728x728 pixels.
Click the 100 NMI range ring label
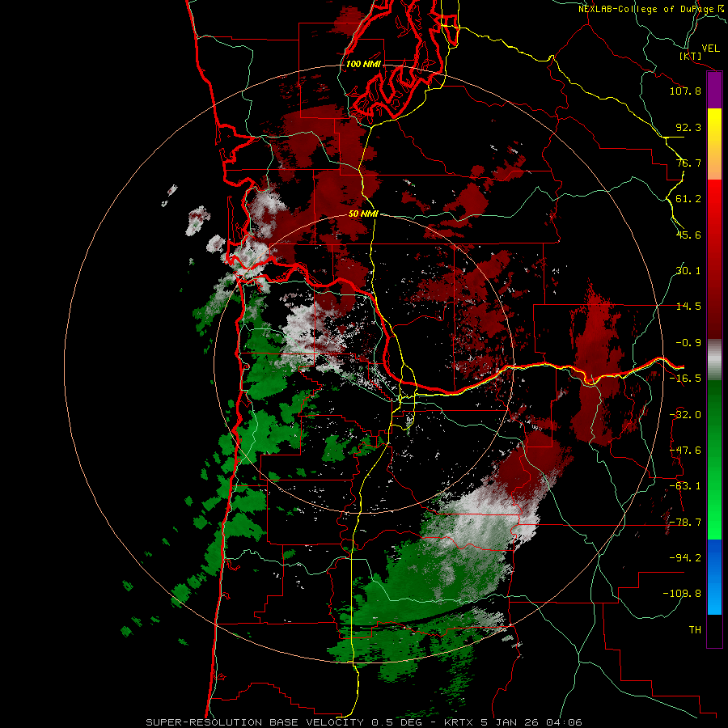[x=363, y=64]
